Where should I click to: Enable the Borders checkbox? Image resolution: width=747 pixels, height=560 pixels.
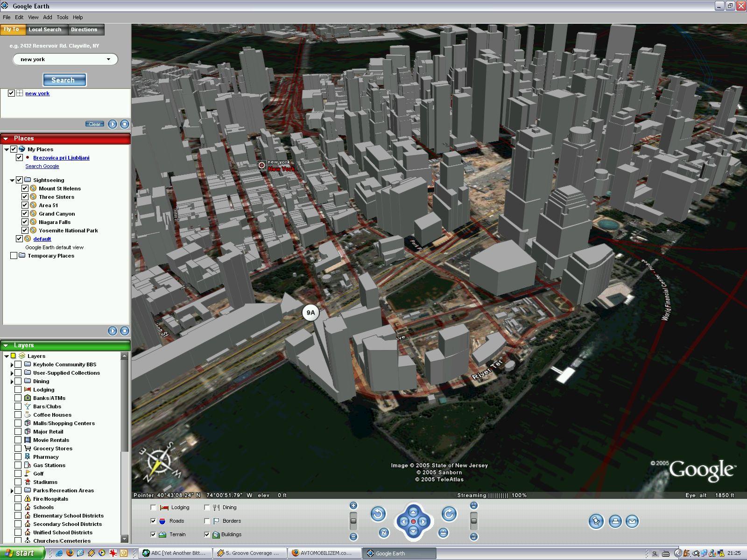[x=207, y=521]
